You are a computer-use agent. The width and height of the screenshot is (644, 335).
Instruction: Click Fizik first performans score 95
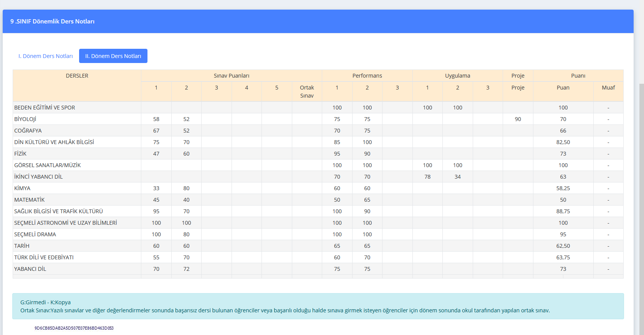click(x=337, y=154)
